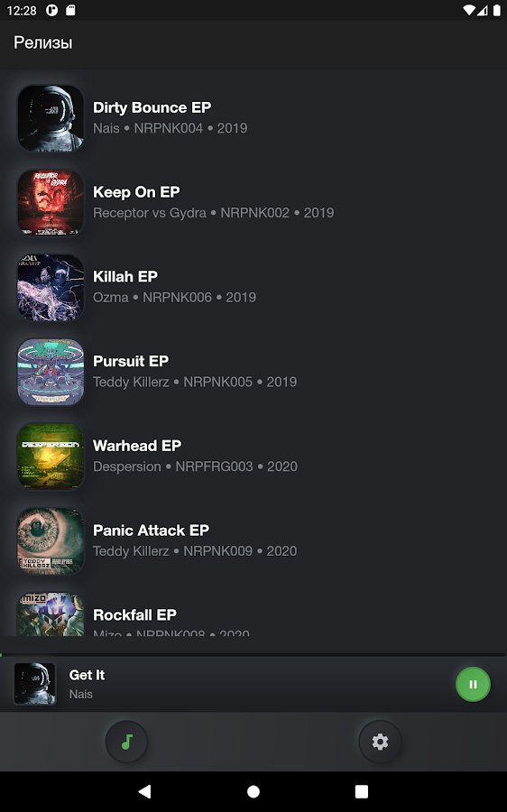
Task: Go back with Android back arrow
Action: 144,790
